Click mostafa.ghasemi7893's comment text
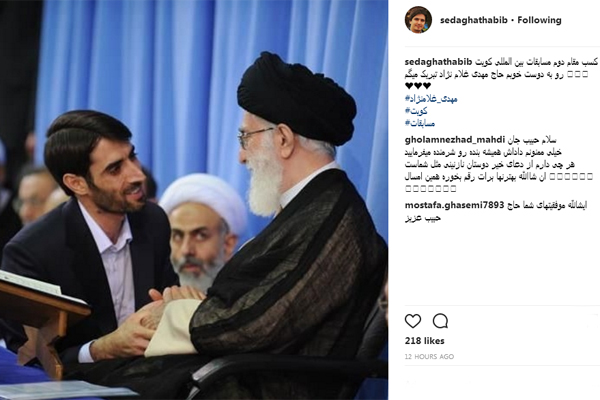The image size is (600, 400). pos(496,211)
